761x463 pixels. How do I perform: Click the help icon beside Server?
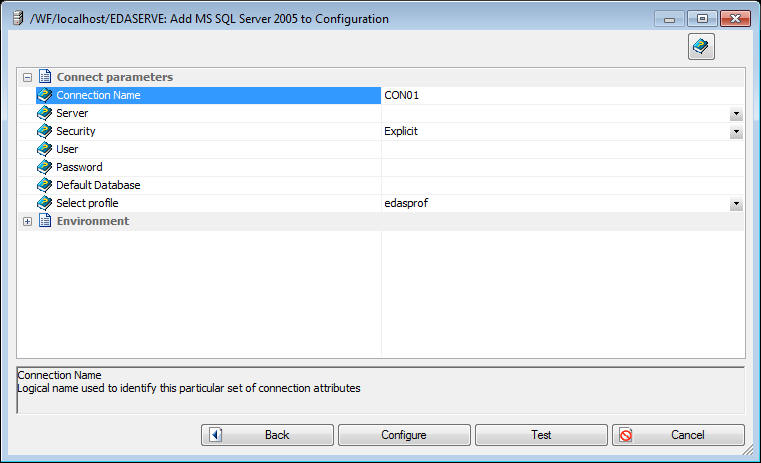[45, 113]
